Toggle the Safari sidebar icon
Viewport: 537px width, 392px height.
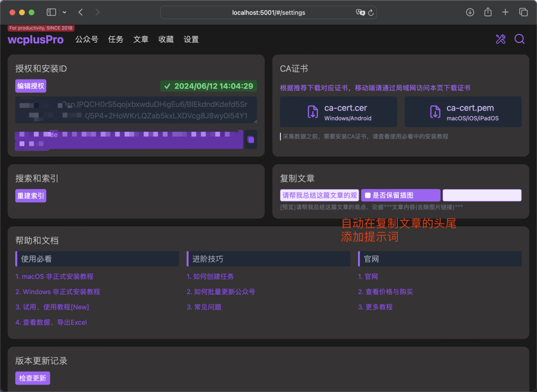(51, 12)
